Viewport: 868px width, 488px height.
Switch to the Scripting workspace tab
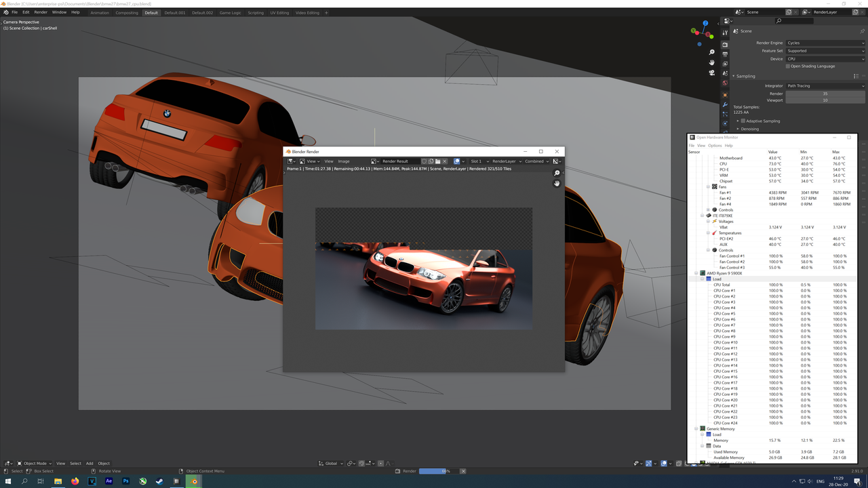[256, 12]
